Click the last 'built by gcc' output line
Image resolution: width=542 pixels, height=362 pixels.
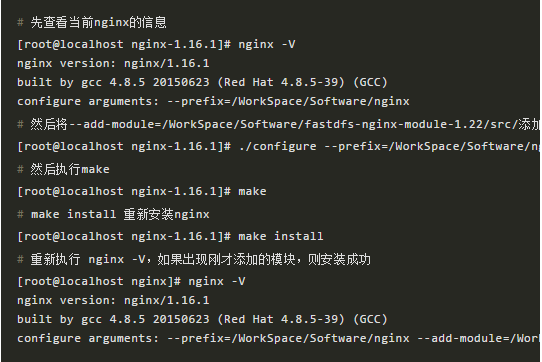[202, 319]
